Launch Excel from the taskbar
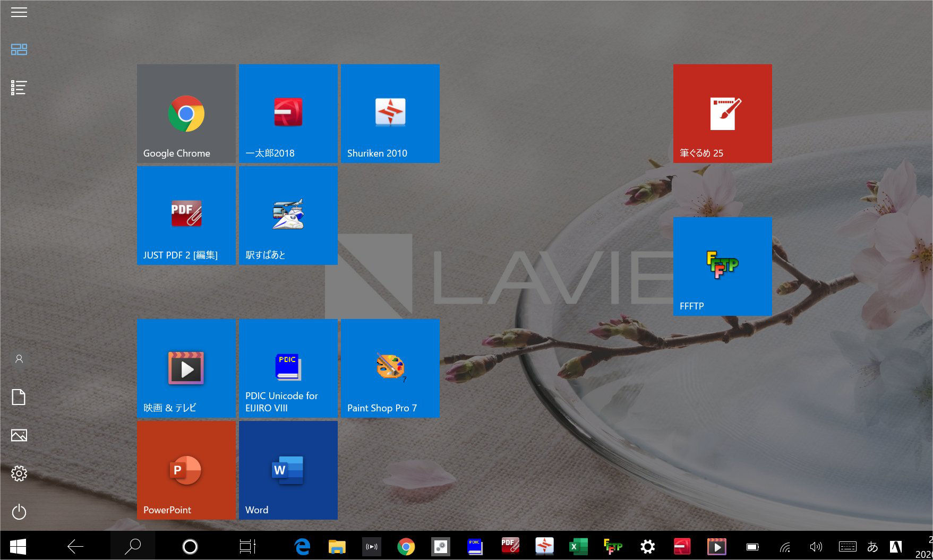Viewport: 933px width, 560px height. 578,546
